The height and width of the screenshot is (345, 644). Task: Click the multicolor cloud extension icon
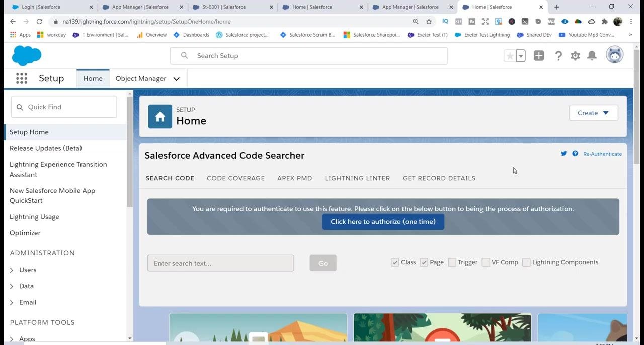pos(578,22)
